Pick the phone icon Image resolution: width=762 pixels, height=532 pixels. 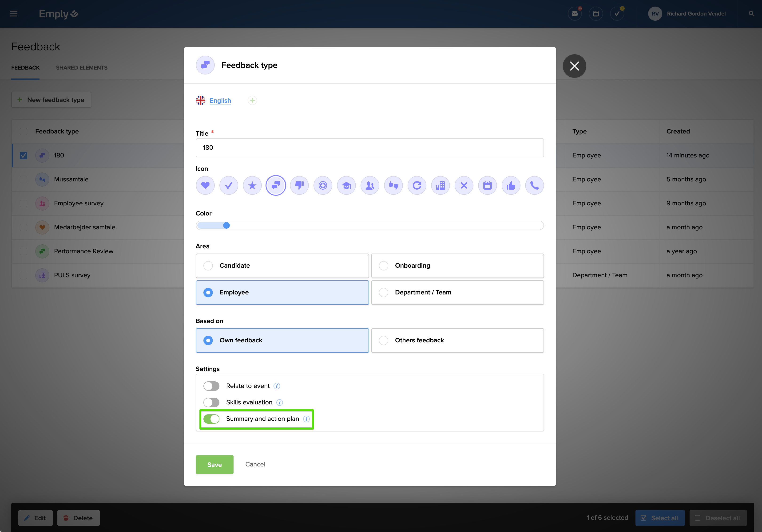pos(534,185)
